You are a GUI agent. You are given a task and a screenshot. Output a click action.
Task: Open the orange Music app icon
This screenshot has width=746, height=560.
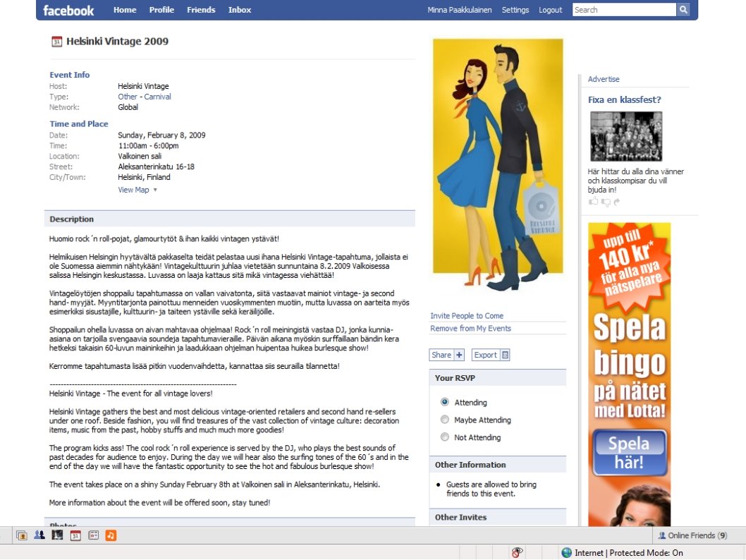tap(111, 535)
